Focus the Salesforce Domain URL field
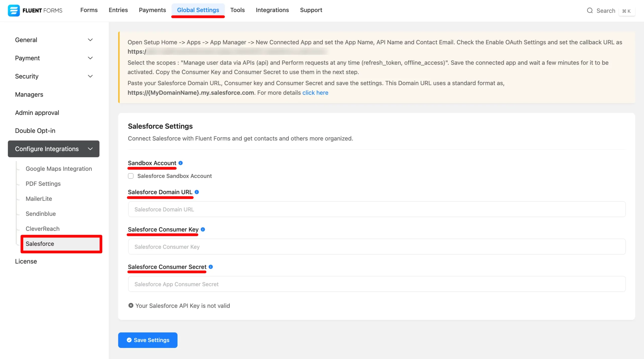 tap(377, 209)
